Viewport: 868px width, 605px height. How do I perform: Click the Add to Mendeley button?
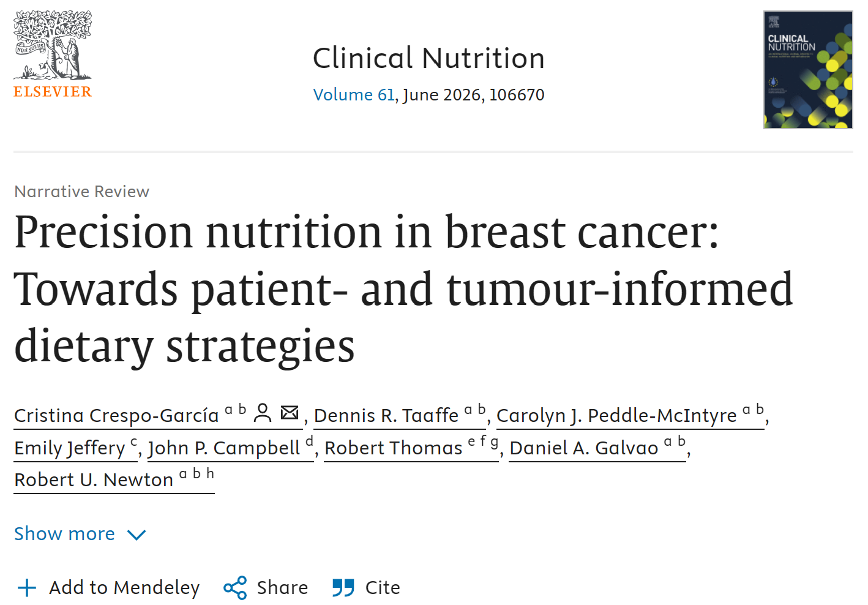pos(109,588)
